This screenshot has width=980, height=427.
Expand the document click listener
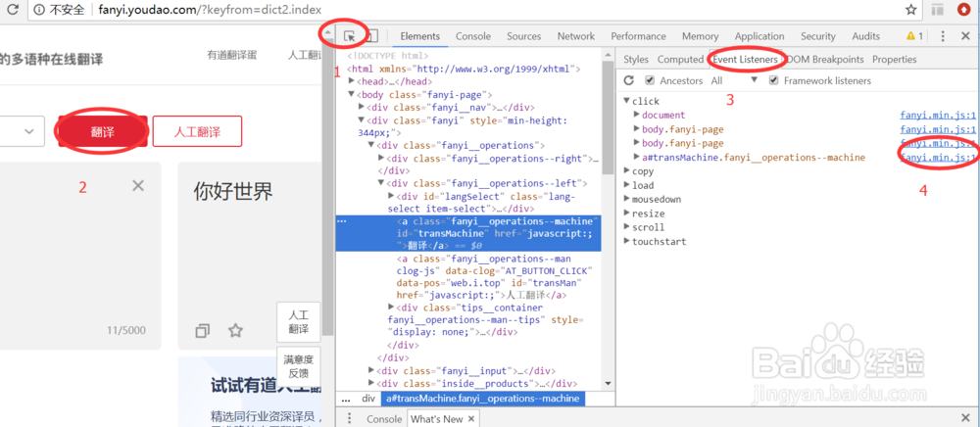point(637,115)
